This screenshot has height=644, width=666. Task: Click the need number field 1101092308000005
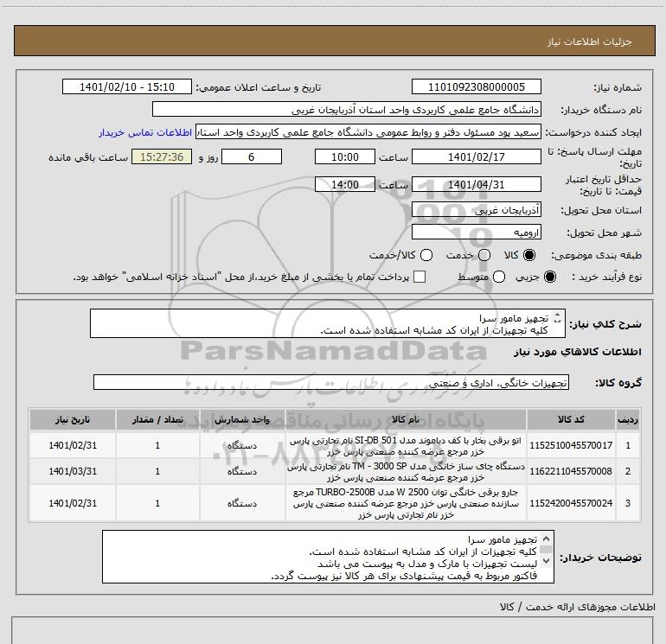click(x=476, y=86)
